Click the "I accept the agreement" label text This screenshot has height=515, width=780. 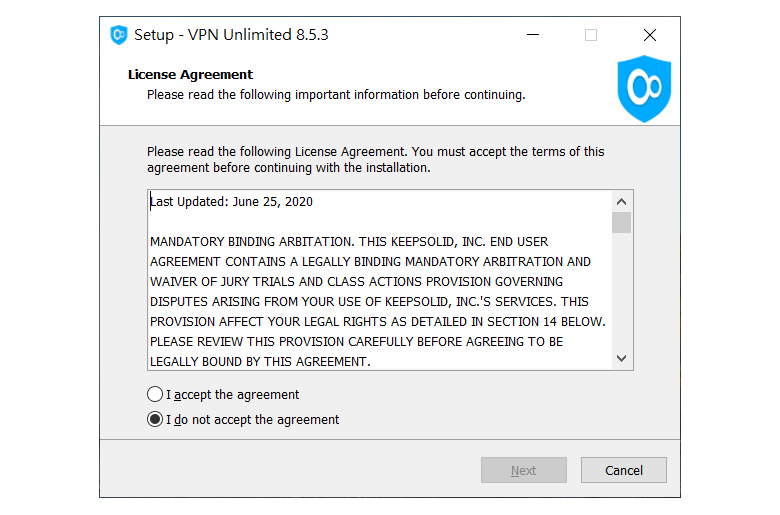(232, 395)
